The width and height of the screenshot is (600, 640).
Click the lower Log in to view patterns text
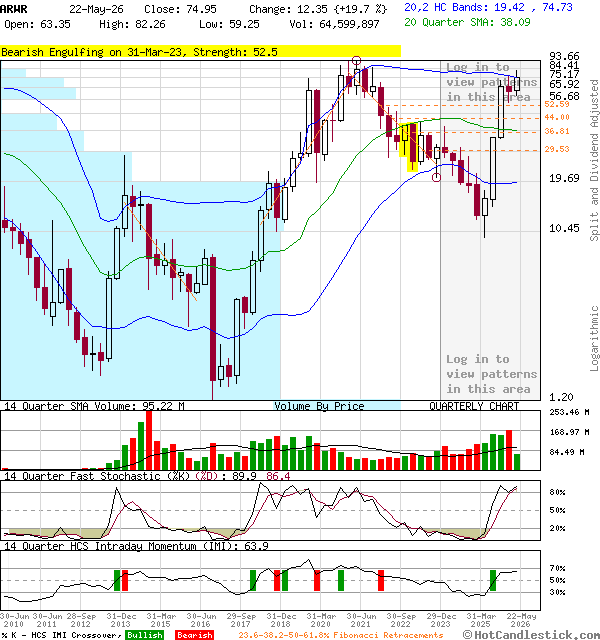coord(491,374)
